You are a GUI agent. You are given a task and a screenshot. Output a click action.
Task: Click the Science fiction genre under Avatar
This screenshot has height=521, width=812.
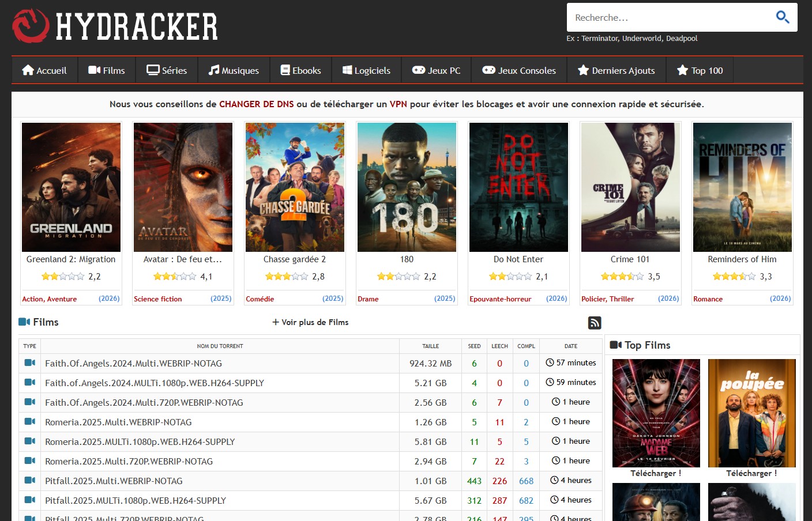(158, 299)
